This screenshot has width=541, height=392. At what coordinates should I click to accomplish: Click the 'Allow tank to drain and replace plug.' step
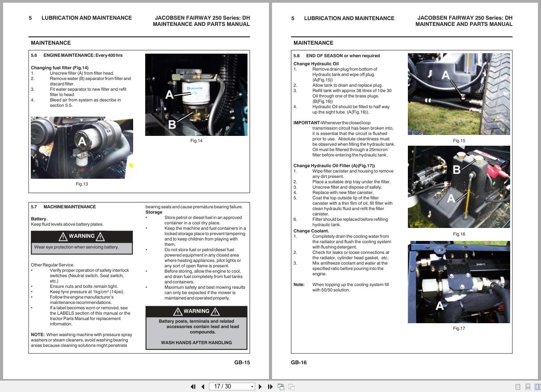[348, 85]
